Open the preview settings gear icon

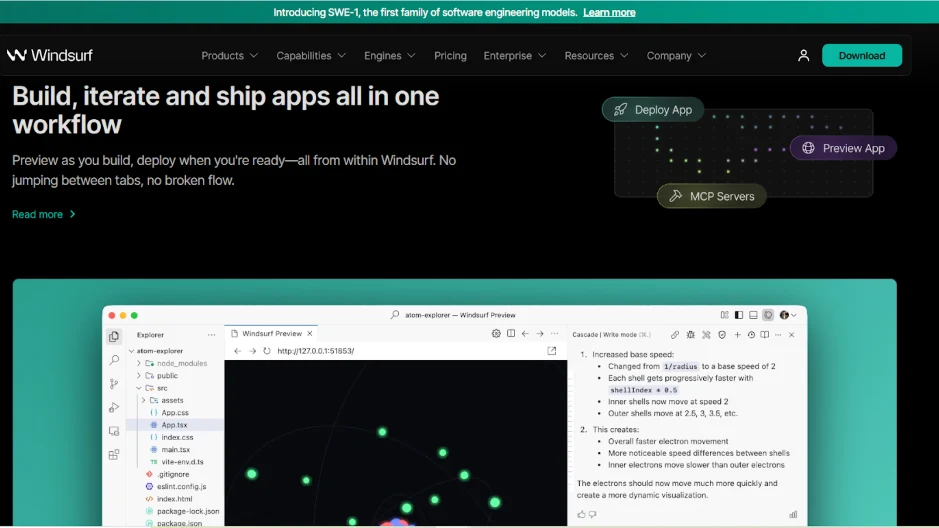(496, 334)
